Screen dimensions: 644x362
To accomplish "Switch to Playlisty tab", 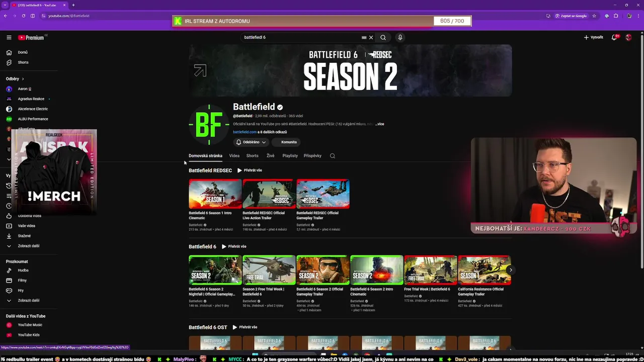I will point(290,156).
